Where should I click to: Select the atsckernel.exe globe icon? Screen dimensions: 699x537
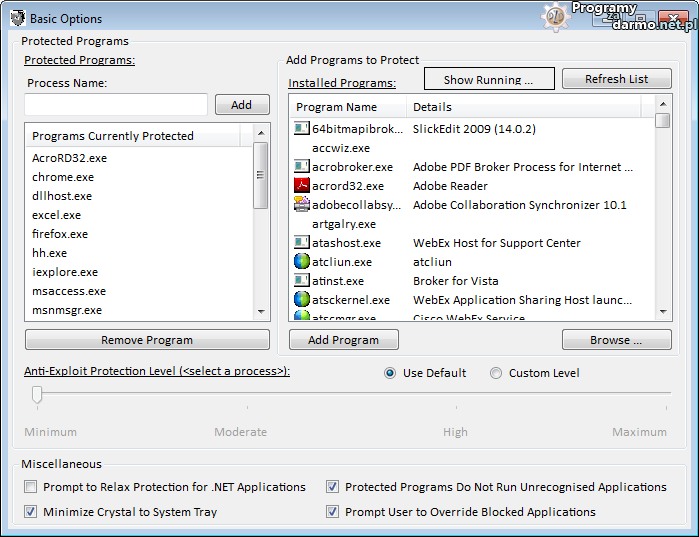(x=302, y=300)
